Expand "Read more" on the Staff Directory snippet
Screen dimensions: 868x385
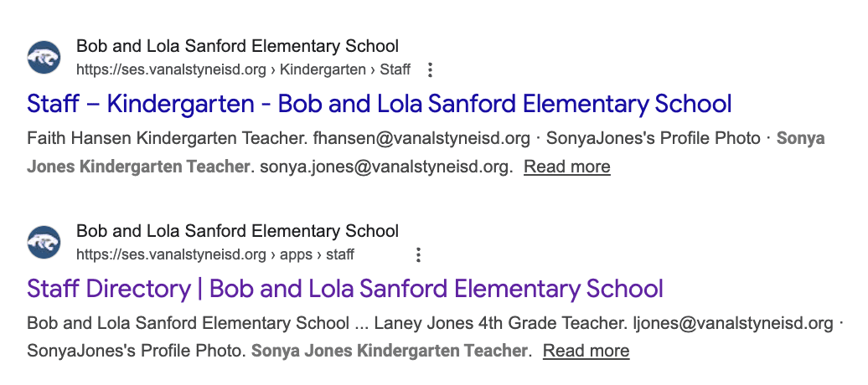coord(586,351)
